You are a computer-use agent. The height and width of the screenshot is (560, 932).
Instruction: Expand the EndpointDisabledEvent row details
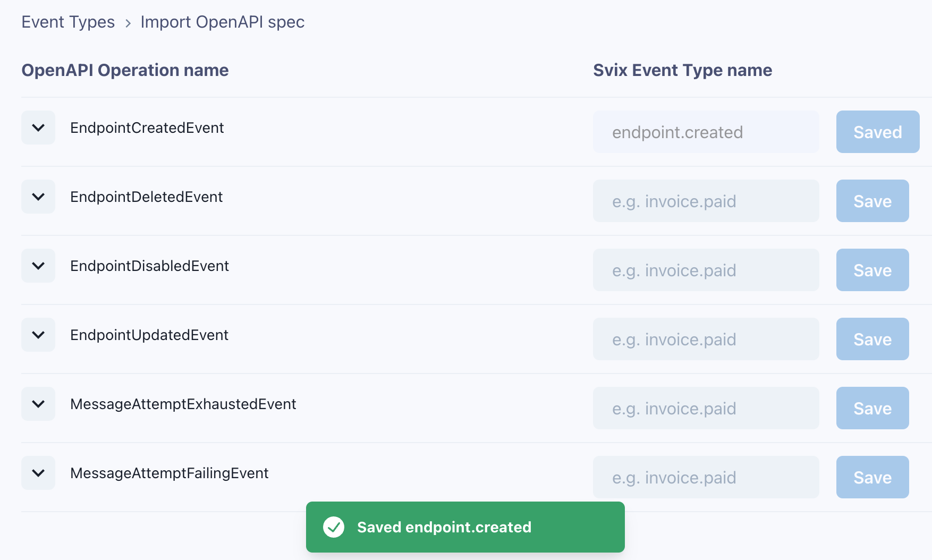click(38, 266)
